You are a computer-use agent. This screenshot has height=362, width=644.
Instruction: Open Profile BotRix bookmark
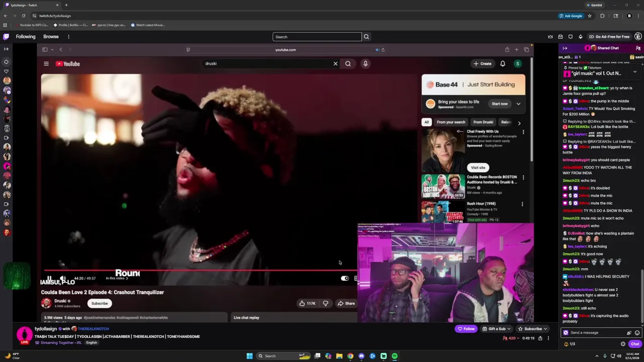click(70, 25)
